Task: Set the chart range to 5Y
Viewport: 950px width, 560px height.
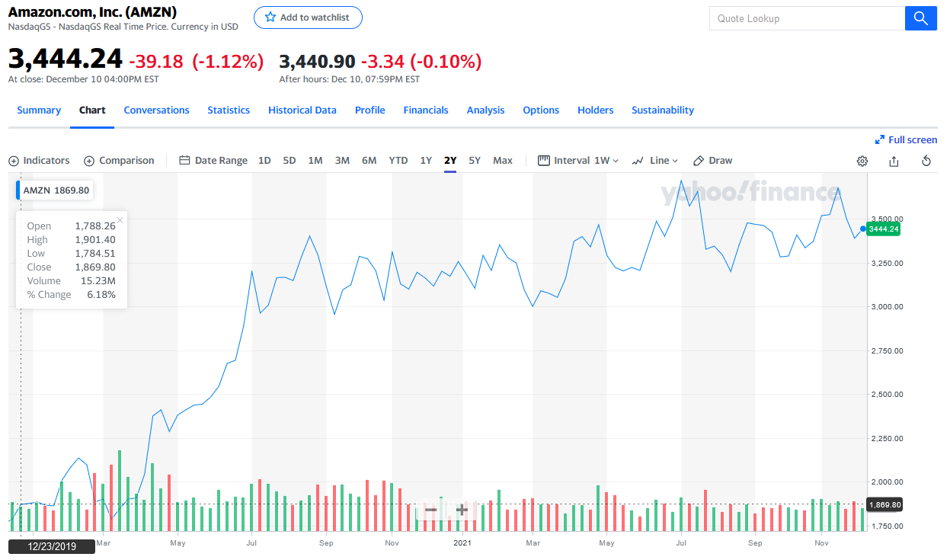Action: tap(475, 161)
